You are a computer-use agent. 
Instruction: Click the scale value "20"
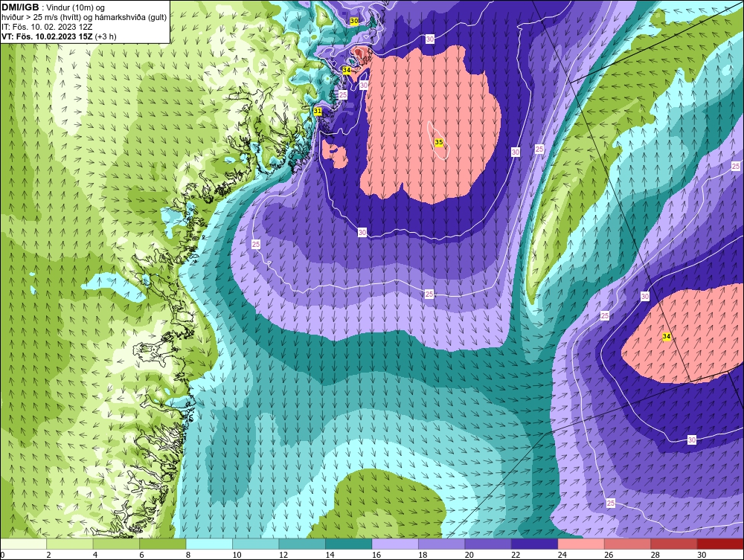[469, 555]
